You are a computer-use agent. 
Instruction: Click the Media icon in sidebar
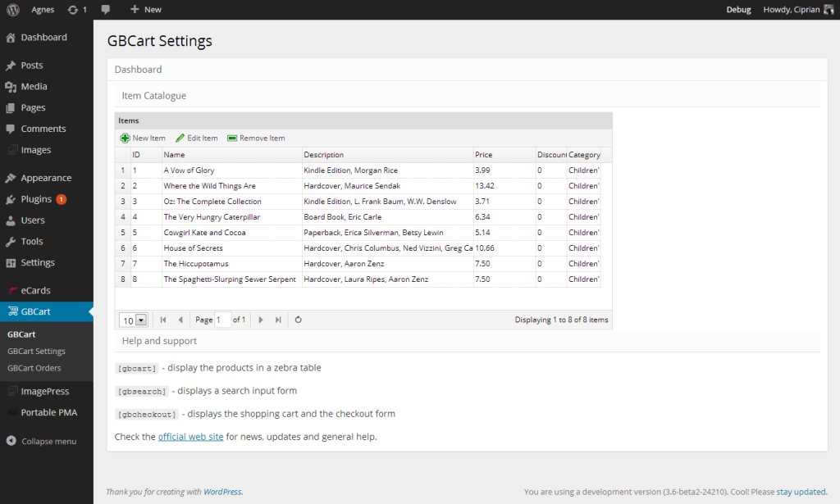[x=11, y=87]
